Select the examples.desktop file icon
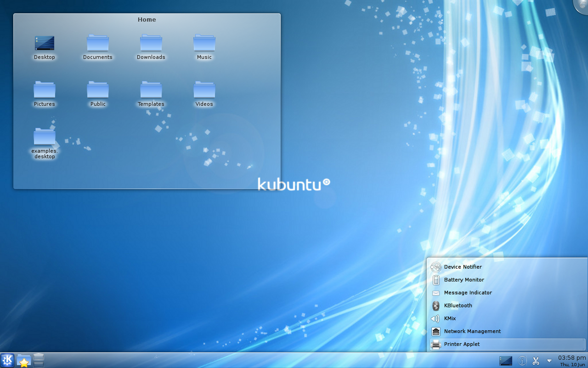Screen dimensions: 588x368 (x=45, y=137)
